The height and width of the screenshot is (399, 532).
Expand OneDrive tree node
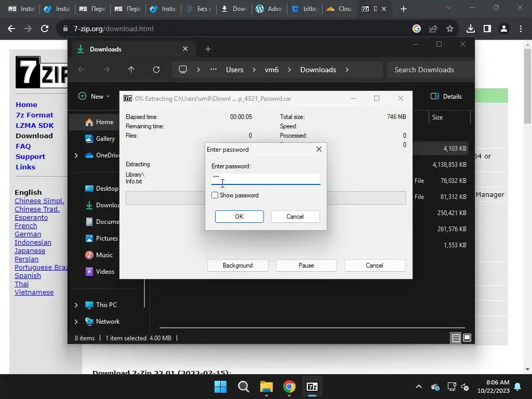point(76,155)
